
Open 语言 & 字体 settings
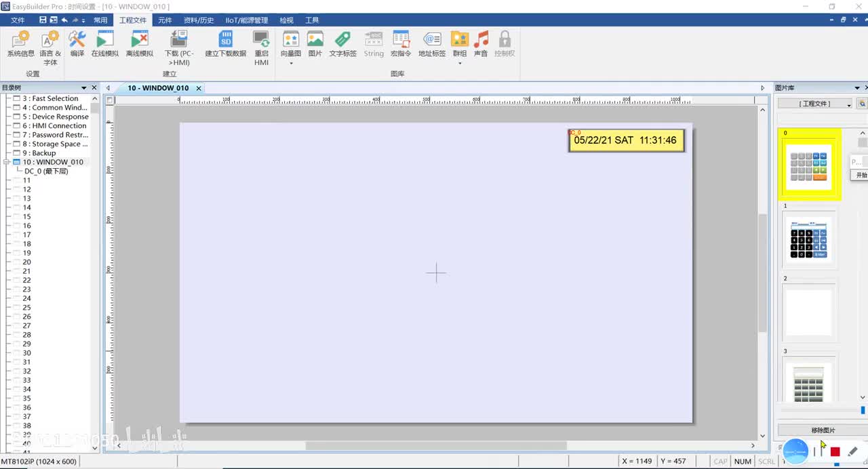pos(50,48)
